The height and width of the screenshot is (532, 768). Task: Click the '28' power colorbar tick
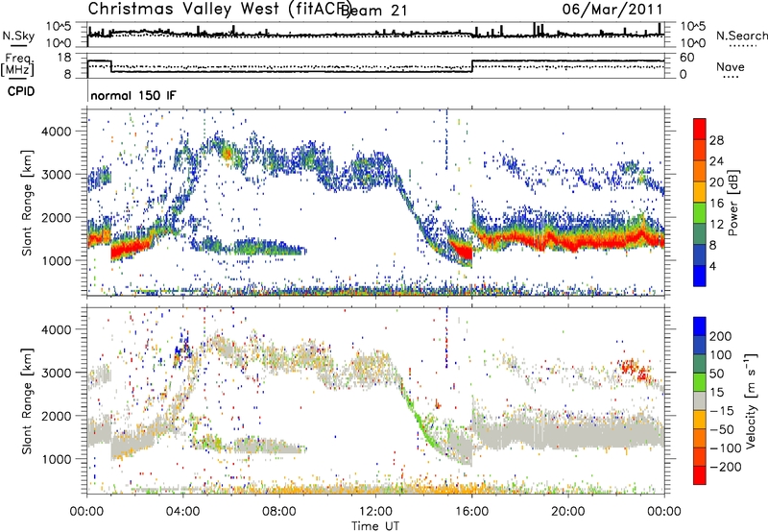[x=716, y=140]
